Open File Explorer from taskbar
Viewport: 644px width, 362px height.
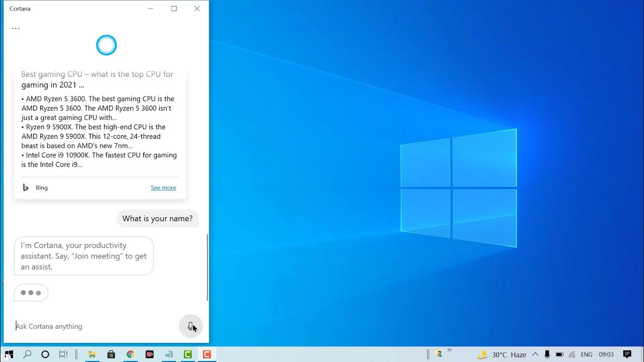(x=92, y=354)
